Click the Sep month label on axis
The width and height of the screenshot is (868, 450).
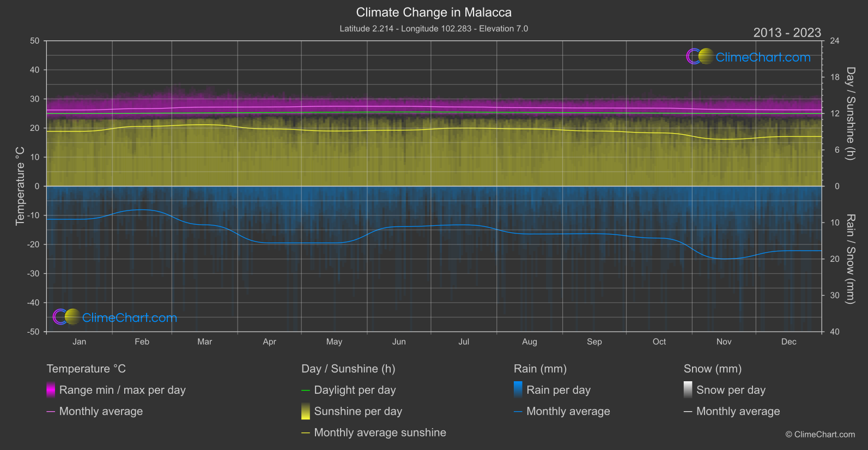point(594,341)
